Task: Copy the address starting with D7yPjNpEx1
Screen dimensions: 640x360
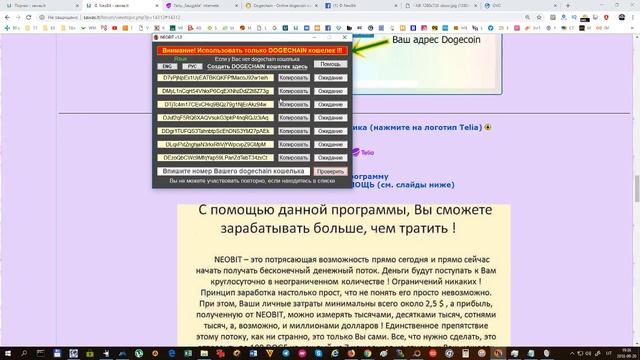Action: (294, 78)
